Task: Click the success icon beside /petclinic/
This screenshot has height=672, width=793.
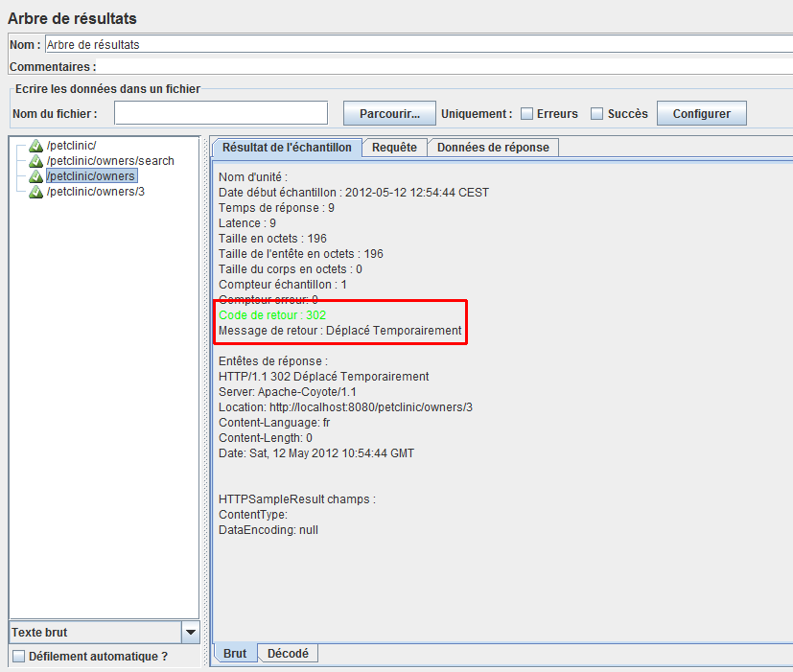Action: (x=36, y=146)
